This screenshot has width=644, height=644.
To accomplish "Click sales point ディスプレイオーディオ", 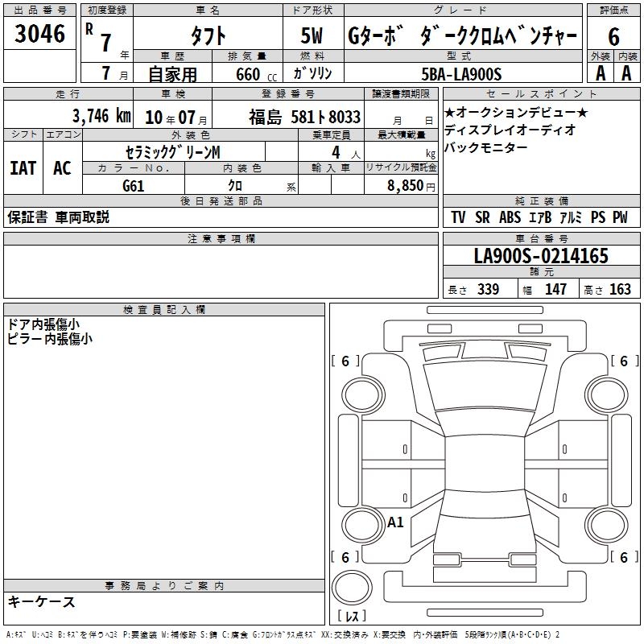I will point(510,130).
